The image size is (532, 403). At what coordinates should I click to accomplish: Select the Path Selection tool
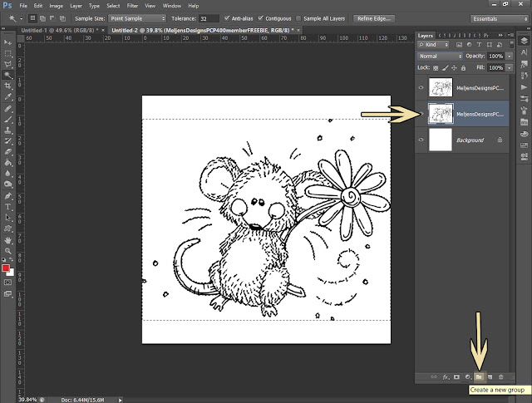coord(7,218)
